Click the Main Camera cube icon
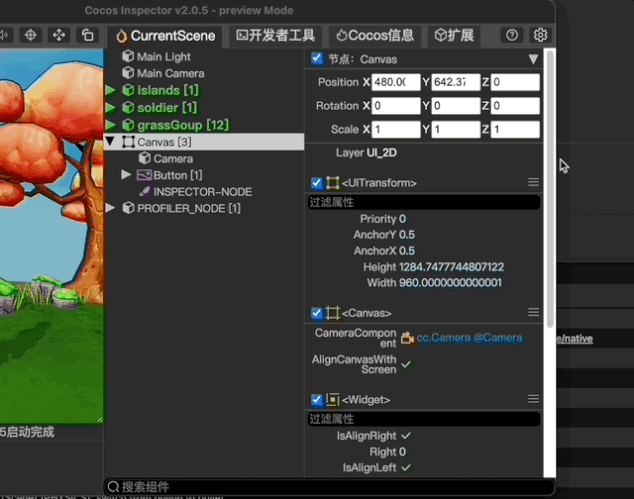634x499 pixels. coord(128,73)
